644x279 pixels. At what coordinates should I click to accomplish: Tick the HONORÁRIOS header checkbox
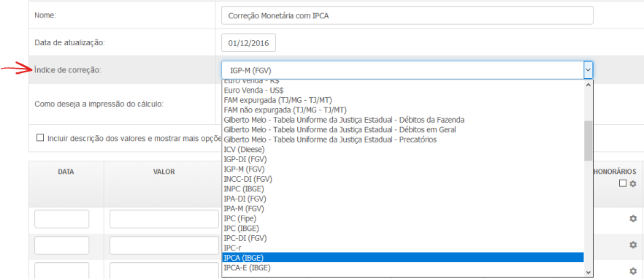pyautogui.click(x=623, y=183)
